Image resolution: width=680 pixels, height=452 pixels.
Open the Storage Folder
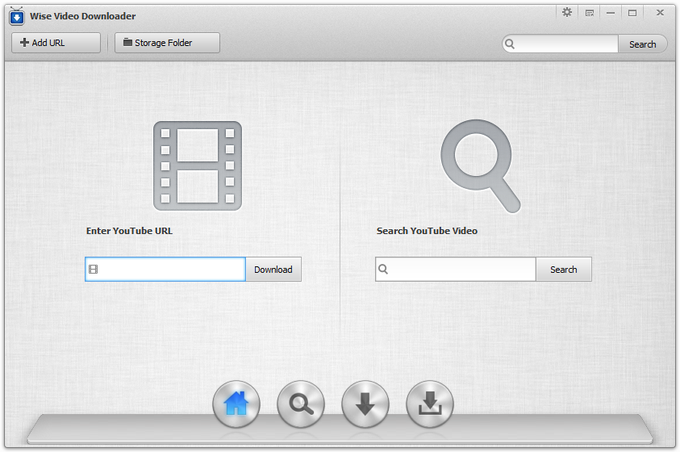pyautogui.click(x=167, y=43)
